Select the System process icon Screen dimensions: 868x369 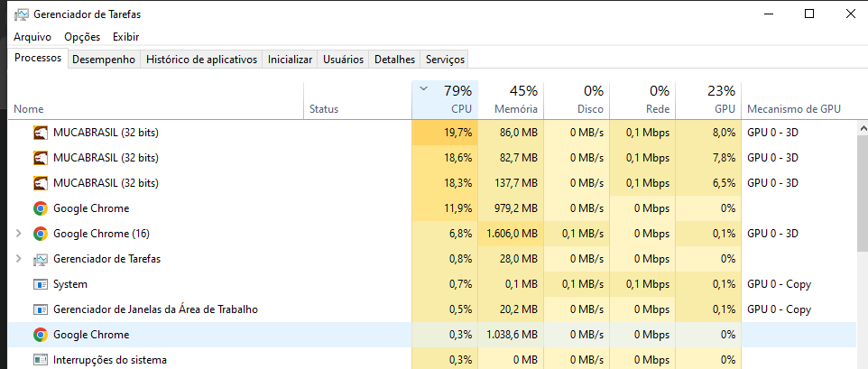[x=41, y=284]
